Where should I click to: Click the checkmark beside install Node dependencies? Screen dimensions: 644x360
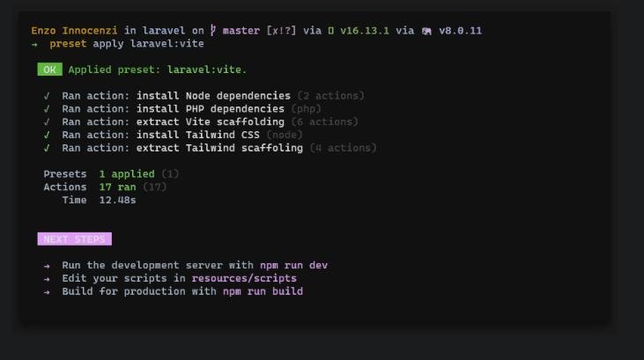46,96
